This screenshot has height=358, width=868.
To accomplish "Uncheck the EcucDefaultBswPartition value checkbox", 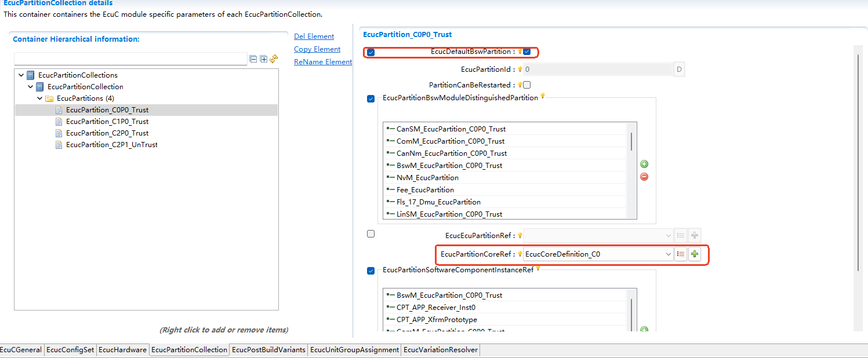I will point(527,52).
